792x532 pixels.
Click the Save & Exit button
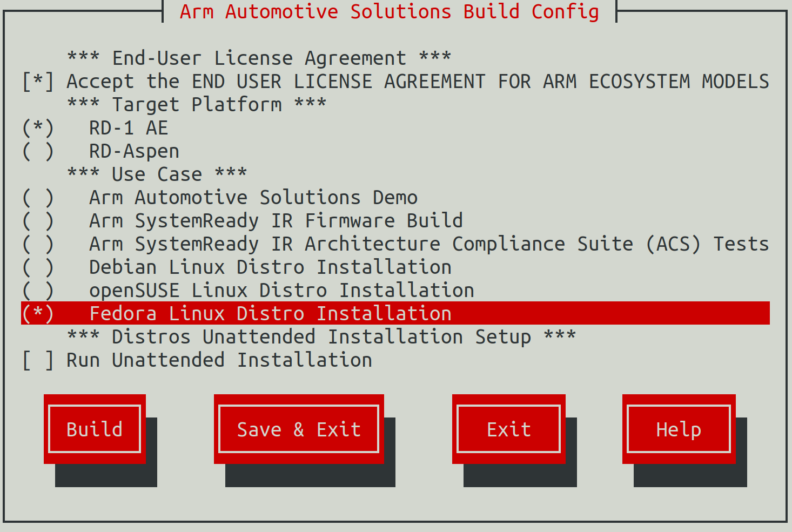299,429
